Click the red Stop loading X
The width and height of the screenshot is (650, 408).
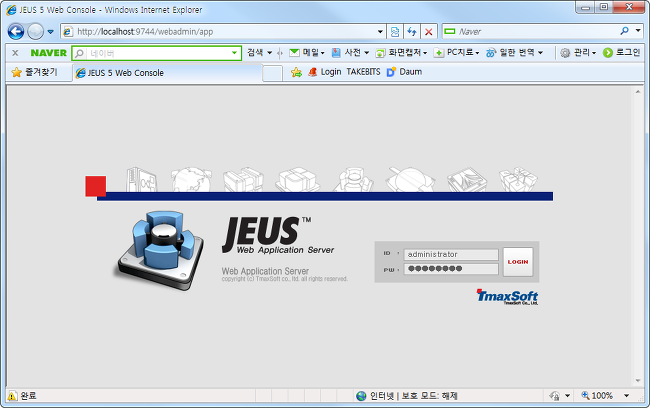click(429, 32)
